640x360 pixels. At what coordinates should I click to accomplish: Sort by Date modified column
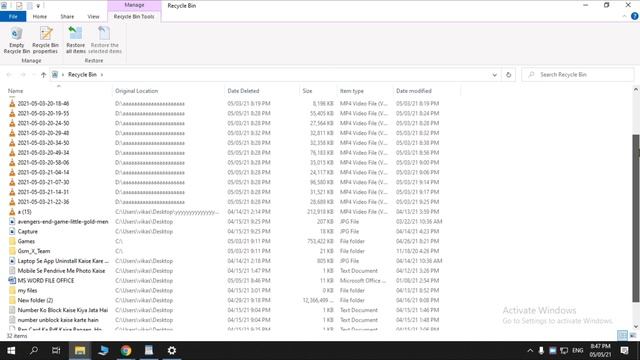click(413, 91)
